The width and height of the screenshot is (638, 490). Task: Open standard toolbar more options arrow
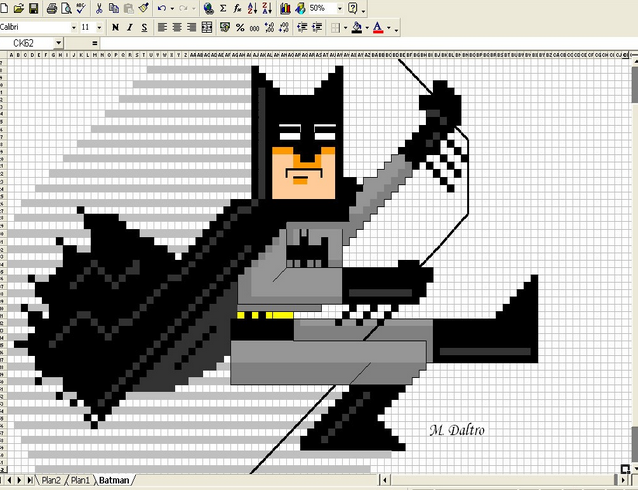(363, 9)
